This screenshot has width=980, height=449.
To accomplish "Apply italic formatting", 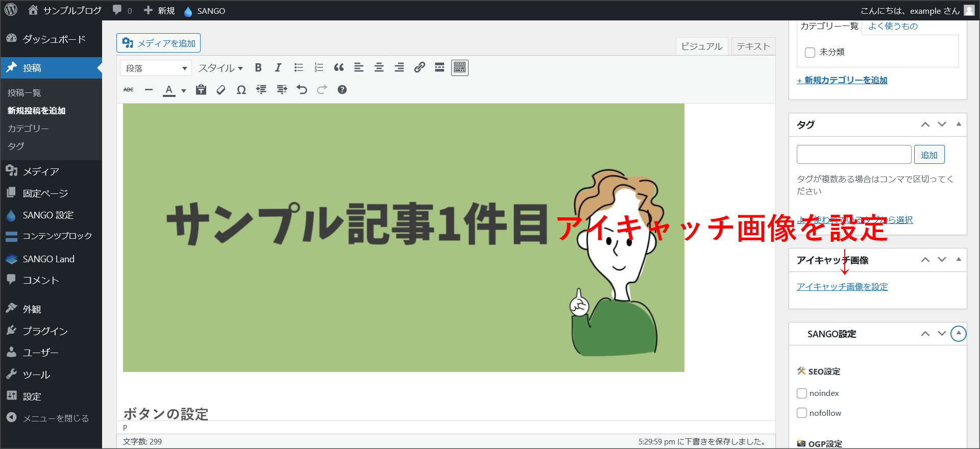I will click(x=278, y=68).
